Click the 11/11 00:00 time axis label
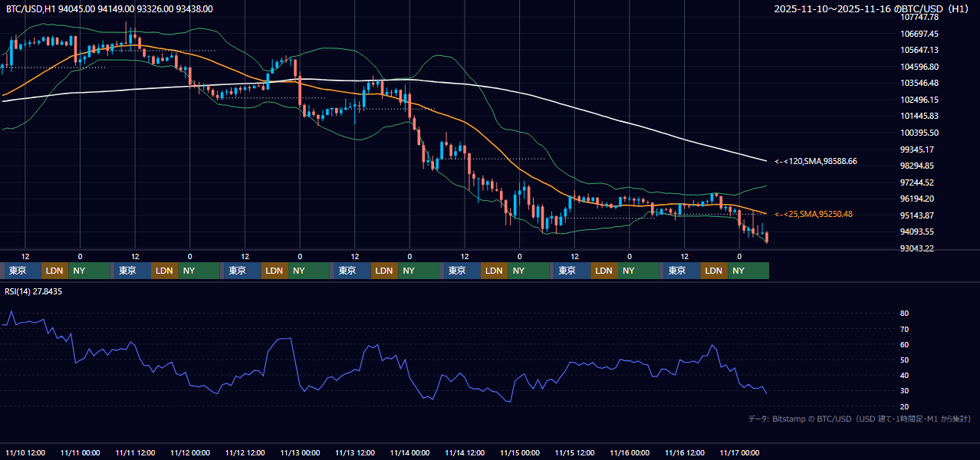Image resolution: width=980 pixels, height=460 pixels. pyautogui.click(x=81, y=453)
